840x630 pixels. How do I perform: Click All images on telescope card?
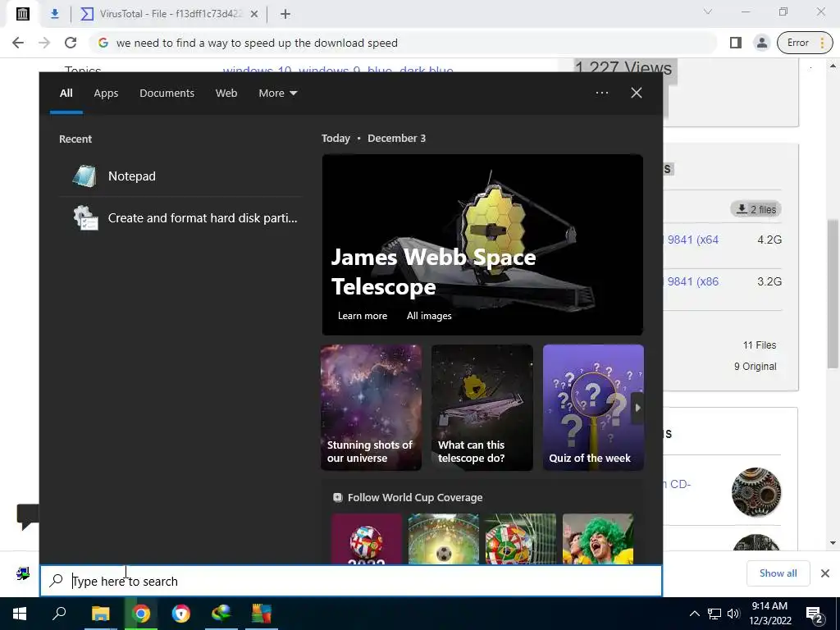pyautogui.click(x=428, y=316)
